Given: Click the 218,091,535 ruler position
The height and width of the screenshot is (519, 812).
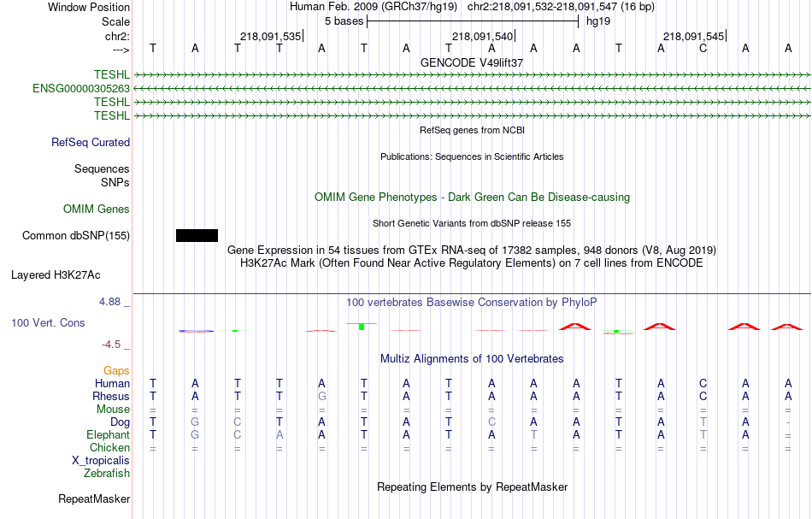Looking at the screenshot, I should click(x=270, y=36).
